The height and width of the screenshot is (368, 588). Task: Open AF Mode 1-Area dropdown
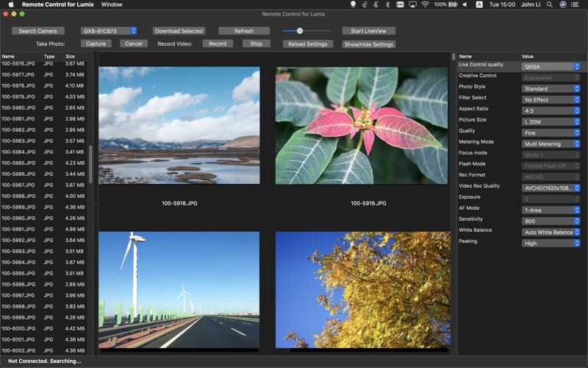[551, 210]
